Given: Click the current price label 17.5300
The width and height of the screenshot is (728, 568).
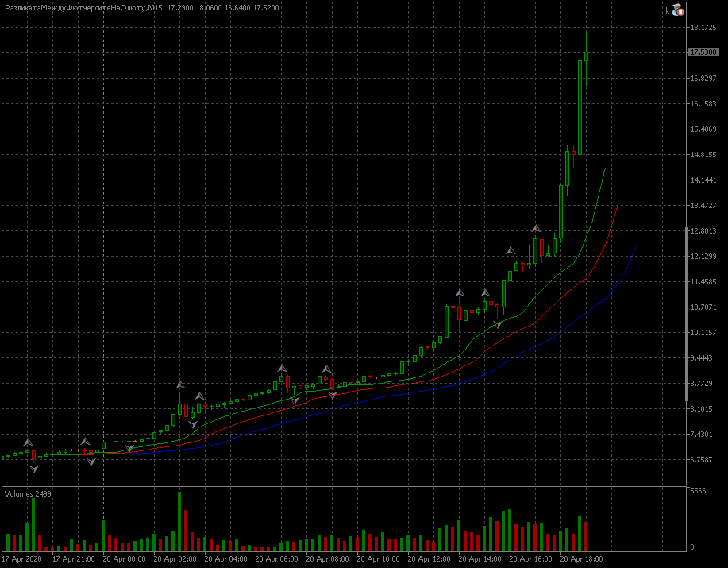Looking at the screenshot, I should click(703, 52).
